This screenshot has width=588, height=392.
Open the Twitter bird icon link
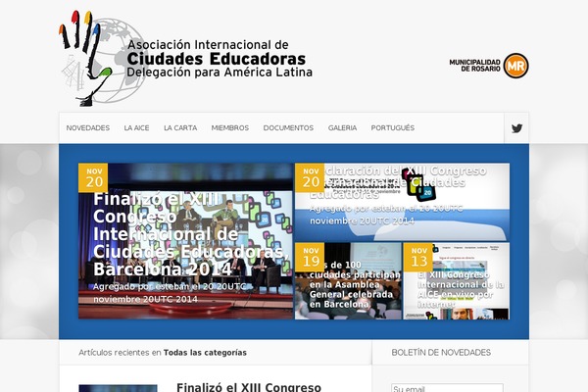tap(516, 128)
